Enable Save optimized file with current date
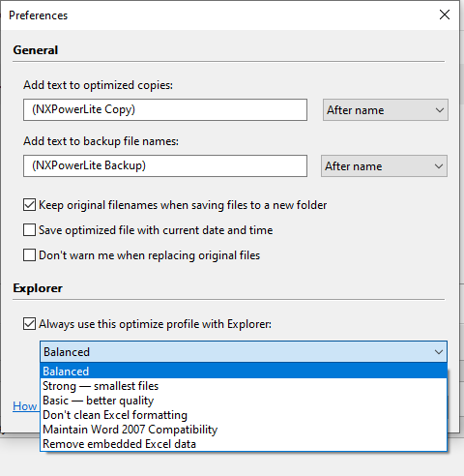The height and width of the screenshot is (476, 464). pos(29,230)
